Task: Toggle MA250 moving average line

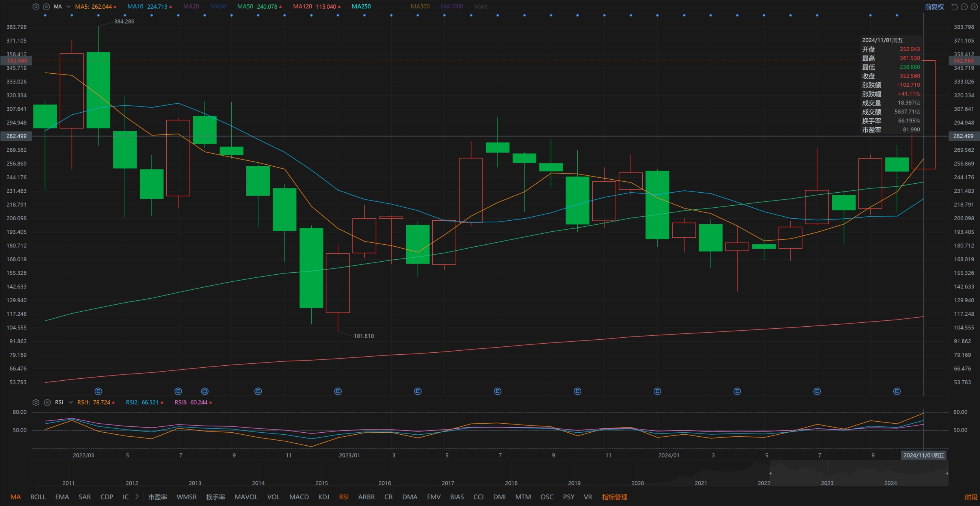Action: pyautogui.click(x=361, y=7)
